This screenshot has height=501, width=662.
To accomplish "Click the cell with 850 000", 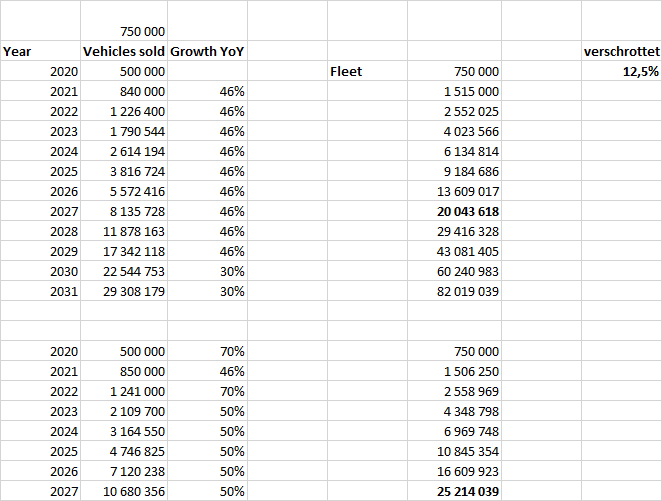I will coord(123,371).
